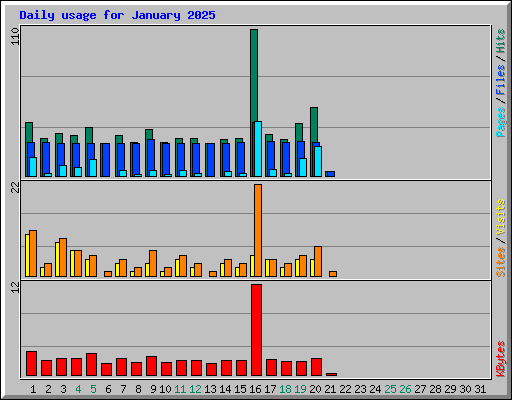Click the Hits legend label
This screenshot has width=512, height=400.
point(500,41)
